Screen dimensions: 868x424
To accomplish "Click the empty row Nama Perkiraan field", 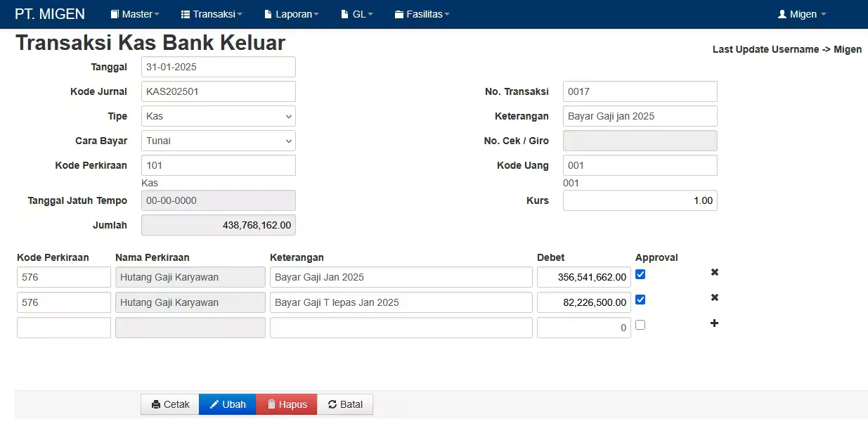I will click(x=190, y=328).
